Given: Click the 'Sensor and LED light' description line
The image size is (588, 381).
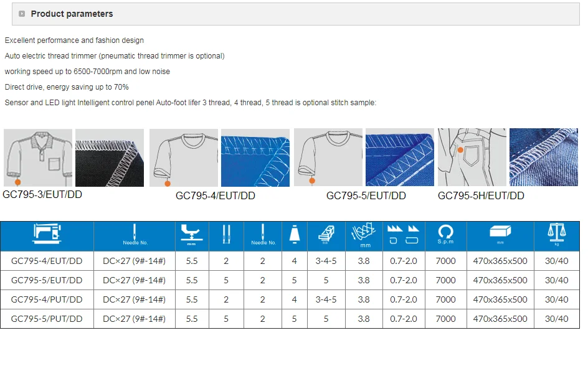Looking at the screenshot, I should coord(191,103).
